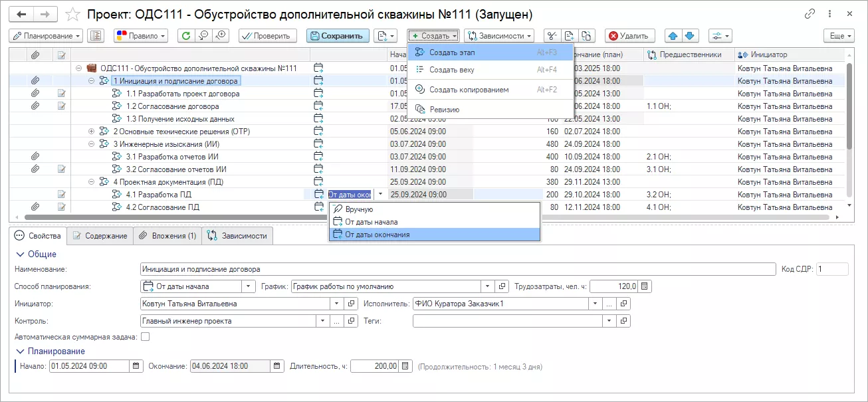Open calculator for the Трудозатраты field
This screenshot has width=868, height=402.
click(x=645, y=286)
